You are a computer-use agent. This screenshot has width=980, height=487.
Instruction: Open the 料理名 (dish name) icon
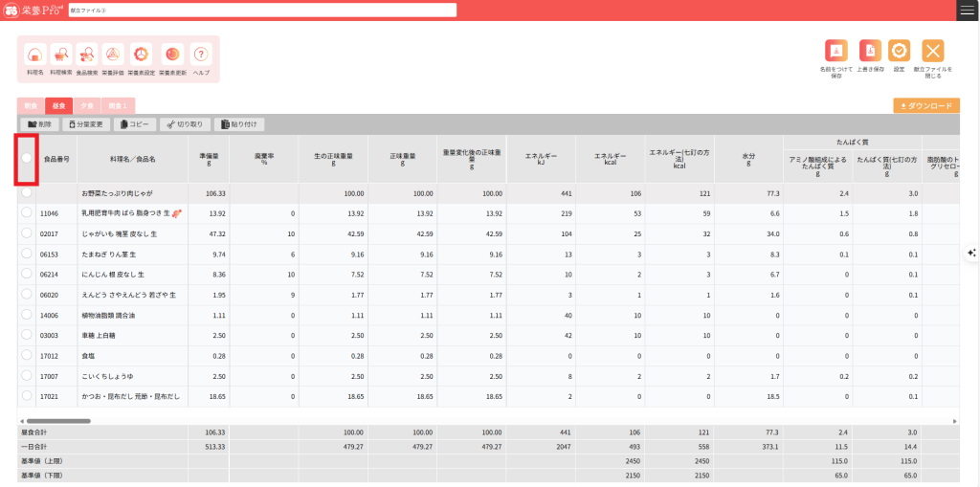(x=34, y=55)
